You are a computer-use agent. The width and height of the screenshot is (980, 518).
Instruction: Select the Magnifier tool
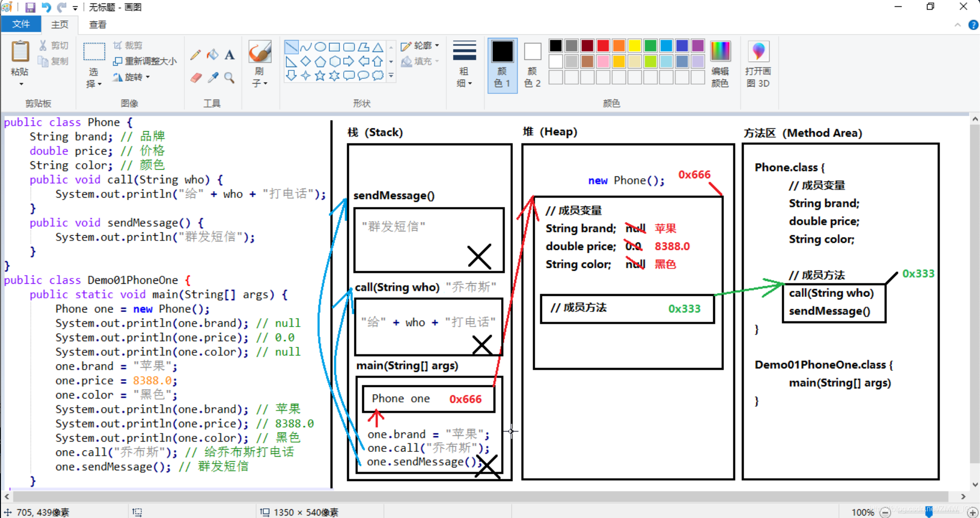pyautogui.click(x=229, y=77)
